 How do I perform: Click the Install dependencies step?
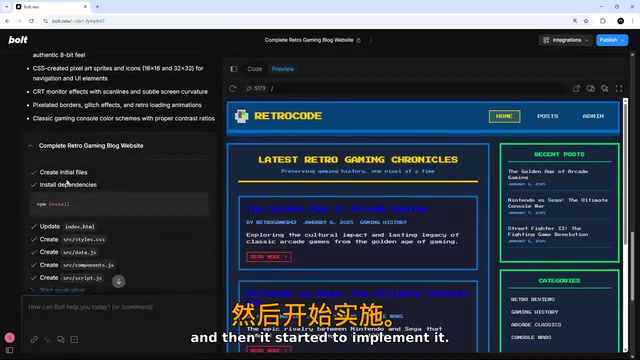coord(68,184)
